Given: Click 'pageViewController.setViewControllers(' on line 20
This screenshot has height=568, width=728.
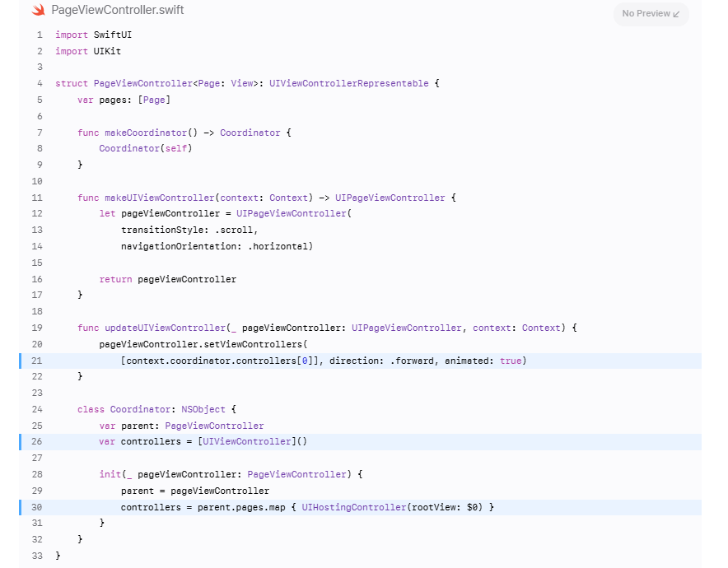Looking at the screenshot, I should tap(203, 344).
